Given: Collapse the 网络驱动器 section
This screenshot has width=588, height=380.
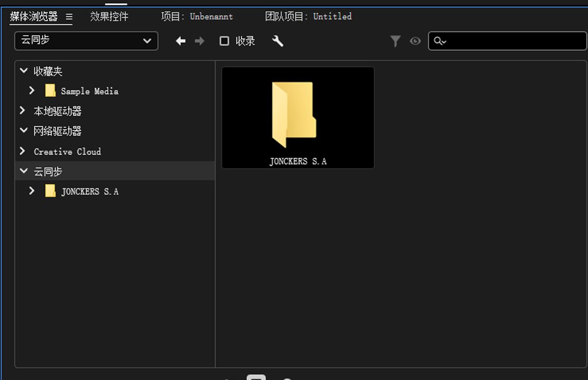Looking at the screenshot, I should click(23, 130).
